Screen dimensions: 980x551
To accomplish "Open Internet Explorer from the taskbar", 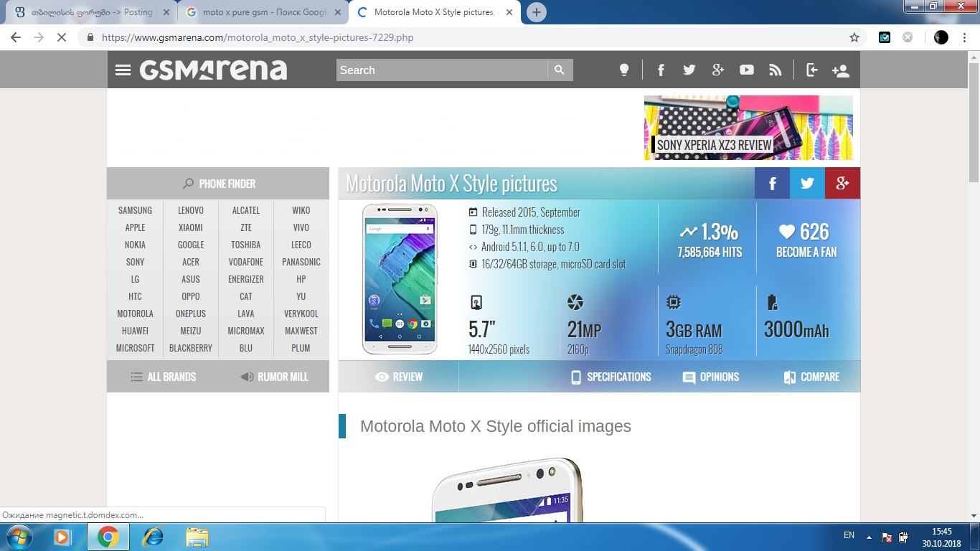I will coord(153,537).
